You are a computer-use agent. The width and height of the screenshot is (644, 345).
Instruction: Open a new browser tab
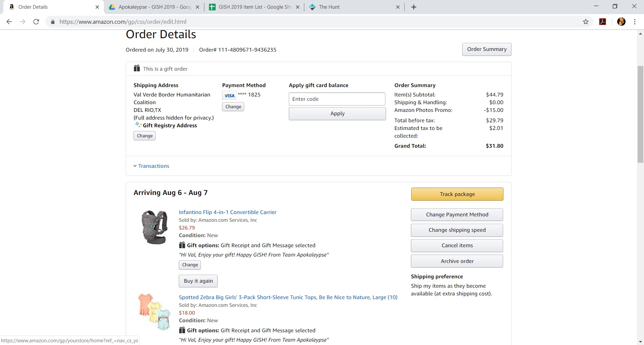414,7
